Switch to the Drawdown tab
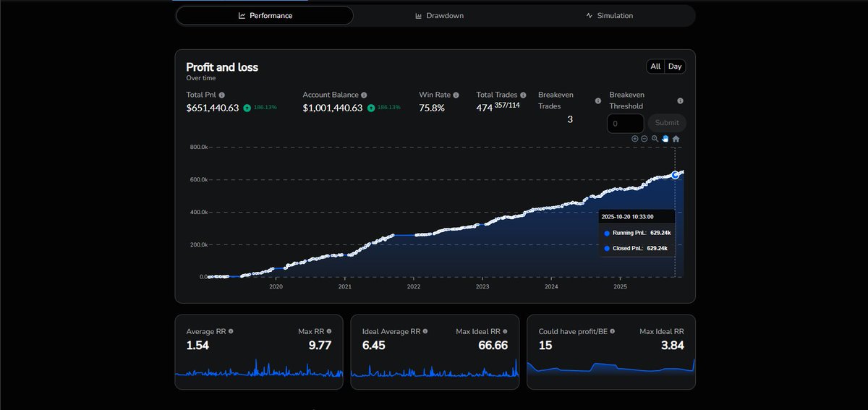Viewport: 868px width, 410px height. coord(439,16)
